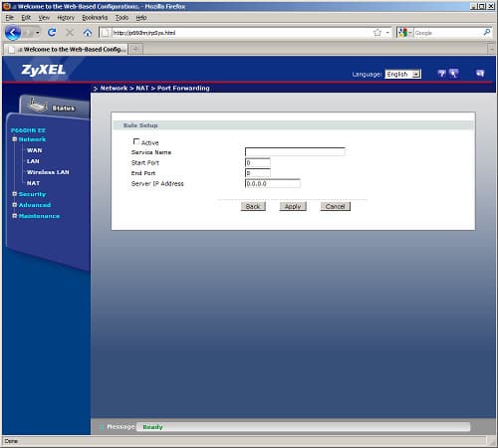Open the NAT page link
Screen dimensions: 498x448
click(33, 183)
